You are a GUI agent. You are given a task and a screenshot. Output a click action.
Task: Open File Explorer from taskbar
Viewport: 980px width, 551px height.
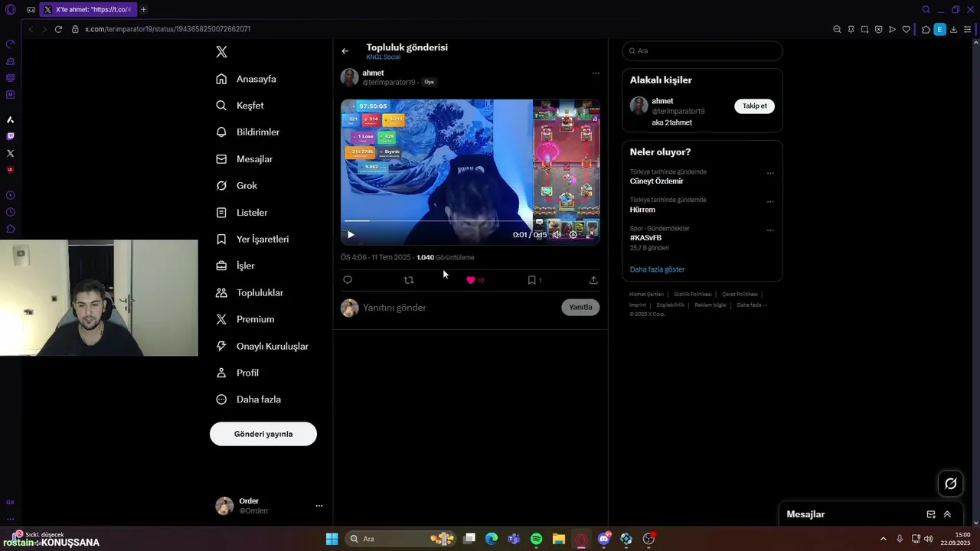point(559,539)
